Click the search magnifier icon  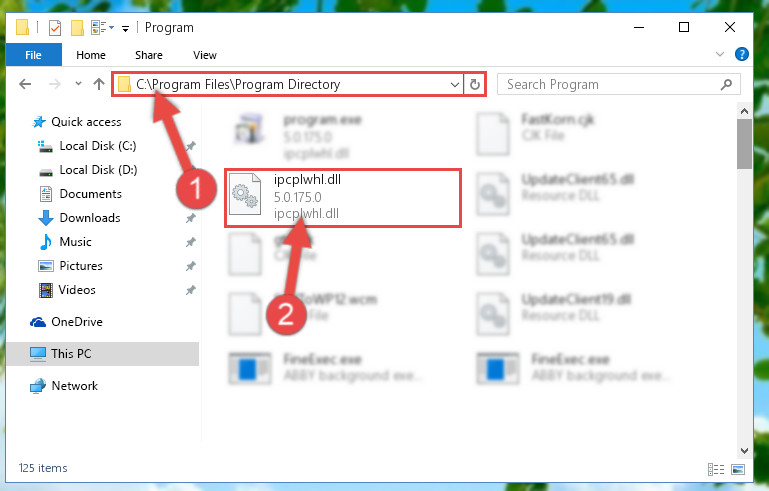coord(726,84)
